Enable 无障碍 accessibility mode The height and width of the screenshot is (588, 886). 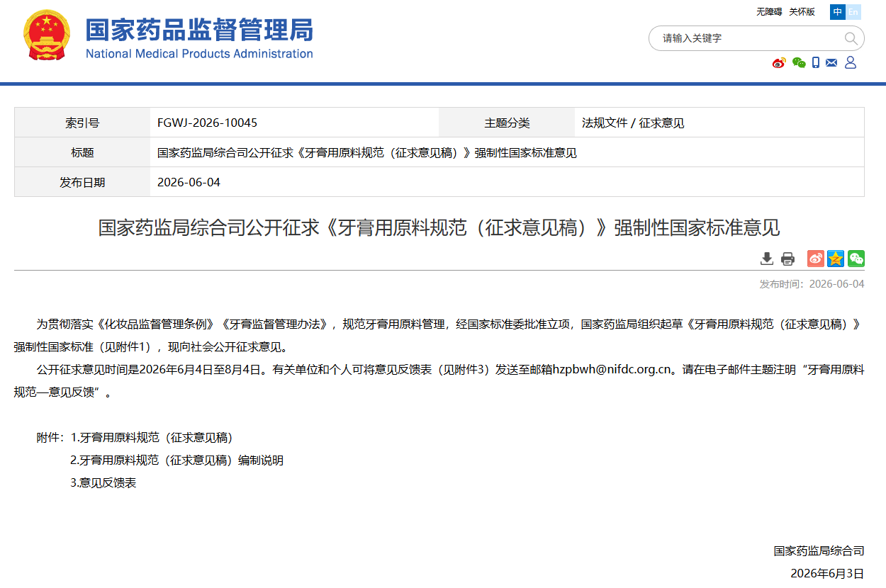(x=769, y=12)
